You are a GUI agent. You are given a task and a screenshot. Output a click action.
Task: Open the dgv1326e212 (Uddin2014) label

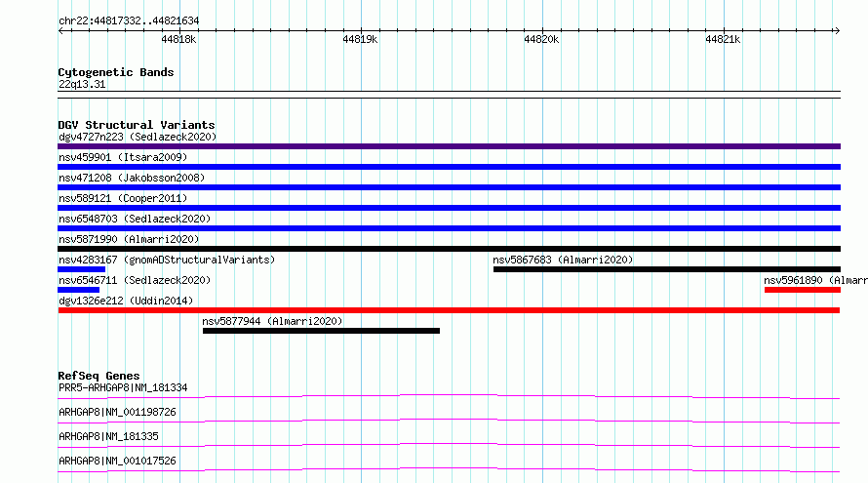coord(126,301)
